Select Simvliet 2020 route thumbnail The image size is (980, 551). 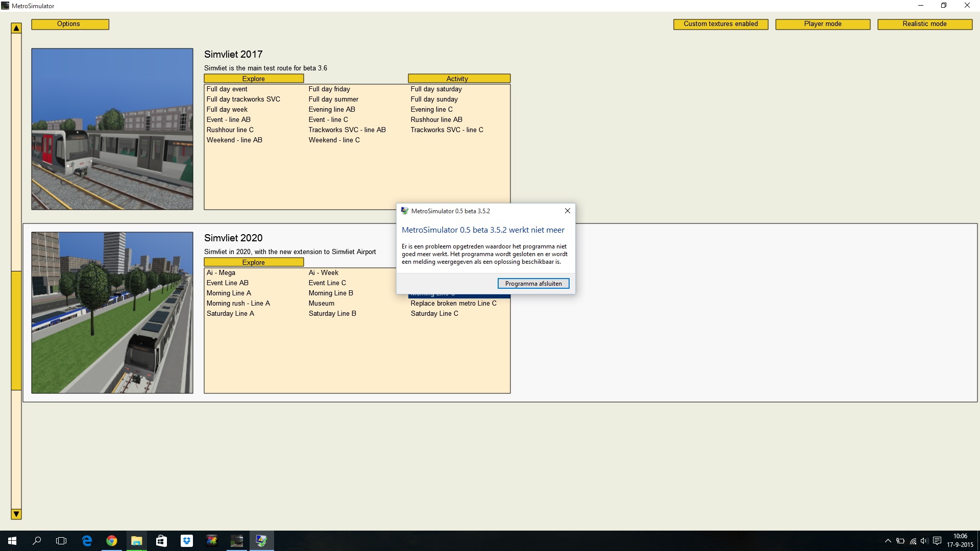[x=113, y=312]
